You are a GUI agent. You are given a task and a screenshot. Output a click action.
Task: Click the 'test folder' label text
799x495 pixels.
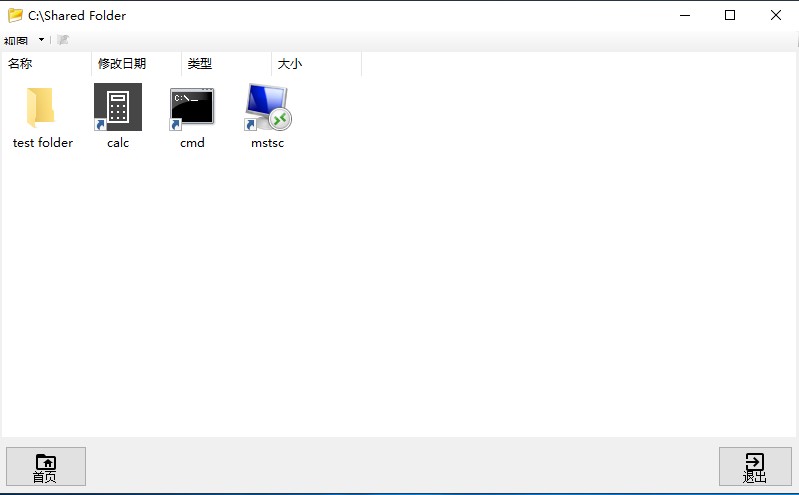43,143
